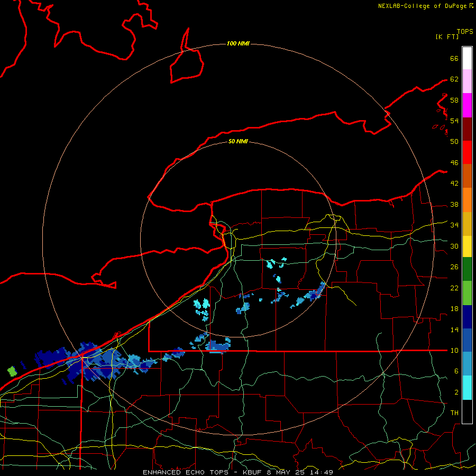476x476 pixels.
Task: Click the legend value '18'
Action: click(x=454, y=309)
